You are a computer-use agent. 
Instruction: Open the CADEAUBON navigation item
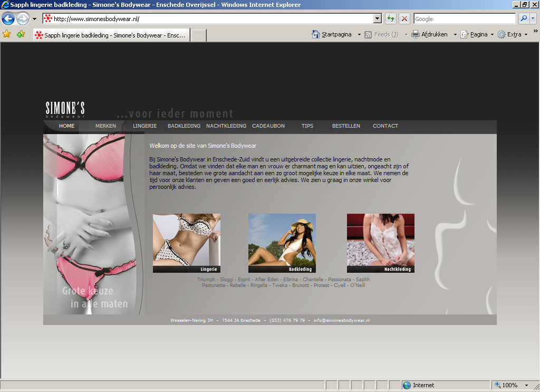(x=268, y=126)
